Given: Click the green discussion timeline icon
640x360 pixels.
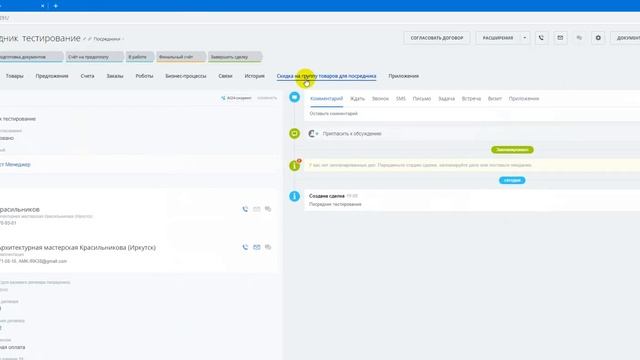Looking at the screenshot, I should click(294, 133).
